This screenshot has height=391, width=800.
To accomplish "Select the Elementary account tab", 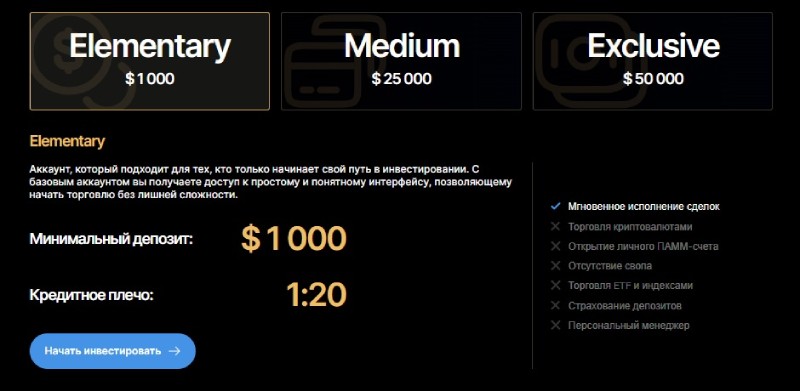I will pos(149,61).
